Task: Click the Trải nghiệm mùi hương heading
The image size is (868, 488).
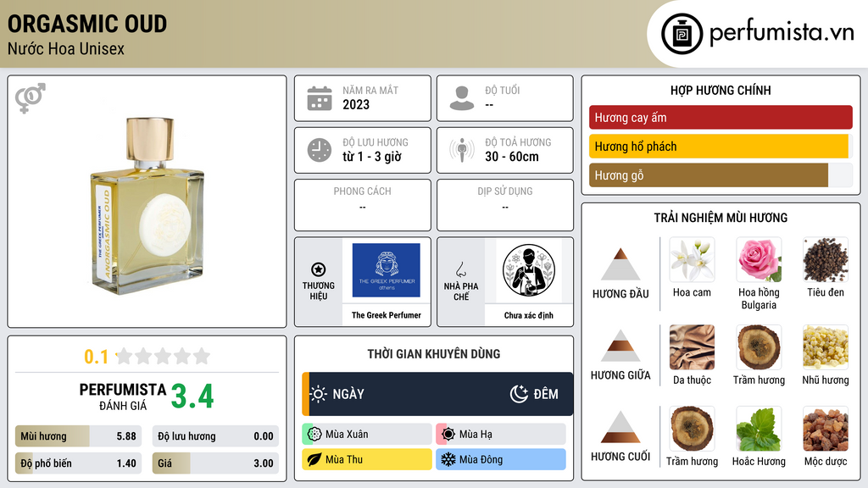Action: [x=721, y=218]
